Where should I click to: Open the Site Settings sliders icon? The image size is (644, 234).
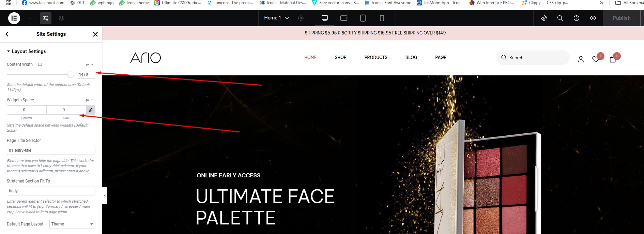(46, 18)
